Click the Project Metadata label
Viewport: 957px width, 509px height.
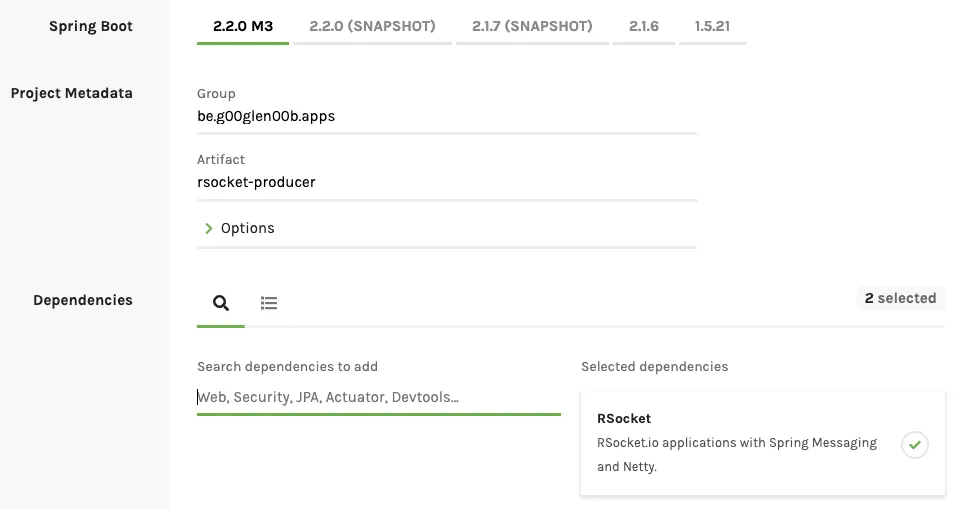click(x=71, y=93)
